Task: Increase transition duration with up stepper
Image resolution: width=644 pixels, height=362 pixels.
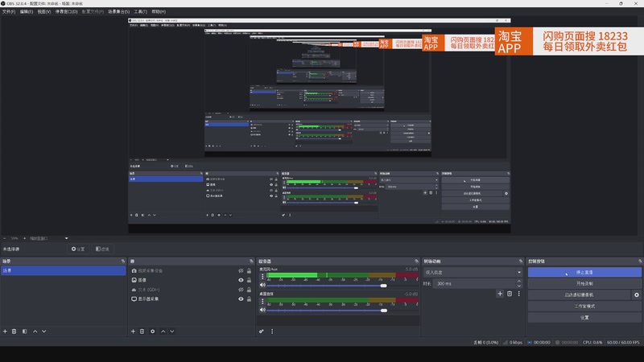Action: click(x=519, y=281)
